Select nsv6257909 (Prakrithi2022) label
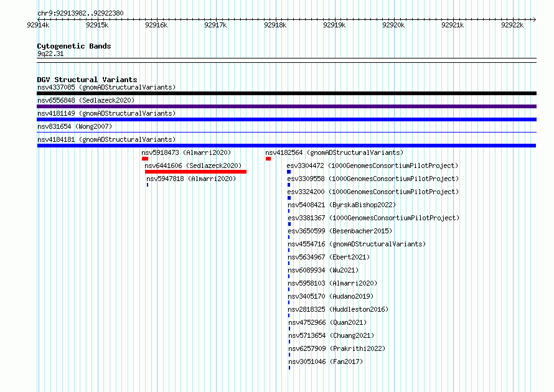Viewport: 554px width, 392px height. coord(337,348)
